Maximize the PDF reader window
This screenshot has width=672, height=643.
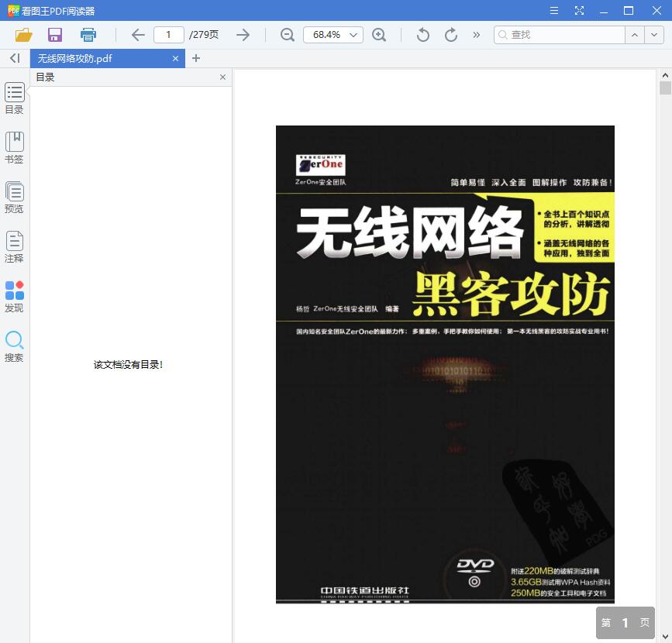click(629, 10)
